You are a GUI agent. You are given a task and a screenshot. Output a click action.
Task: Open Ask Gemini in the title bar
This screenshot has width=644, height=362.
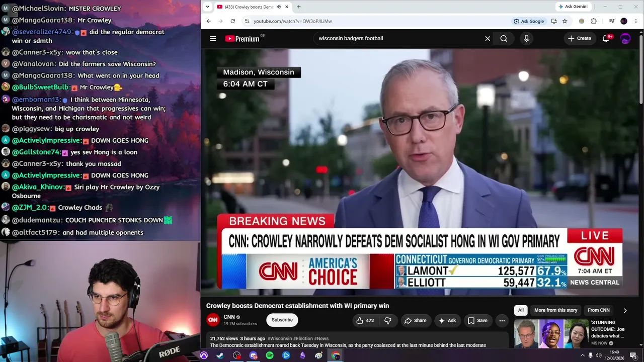[573, 7]
